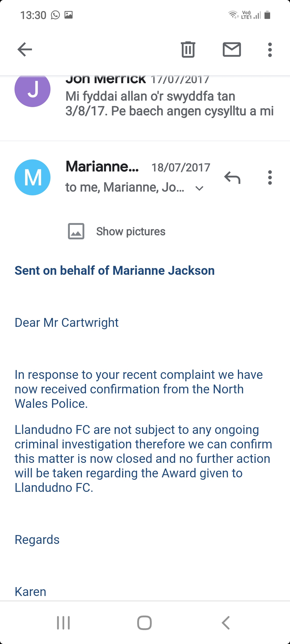Viewport: 290px width, 644px height.
Task: Expand recipient details chevron beside 'to me'
Action: point(200,188)
